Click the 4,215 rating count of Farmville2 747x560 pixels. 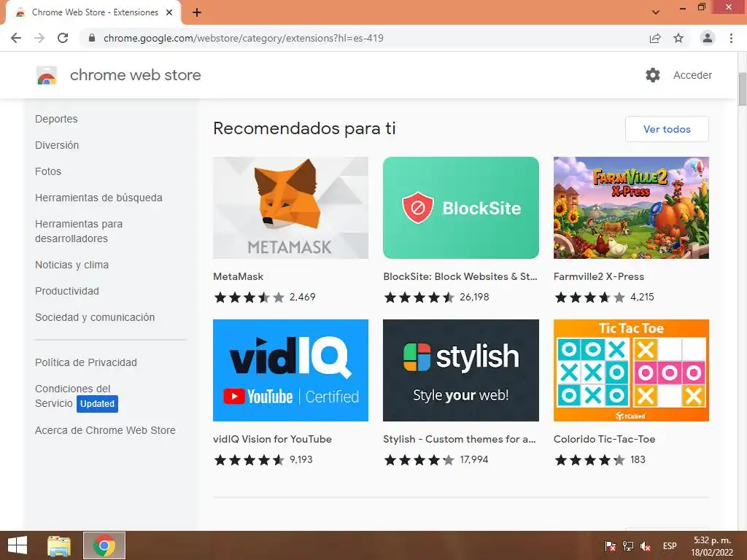[x=642, y=297]
